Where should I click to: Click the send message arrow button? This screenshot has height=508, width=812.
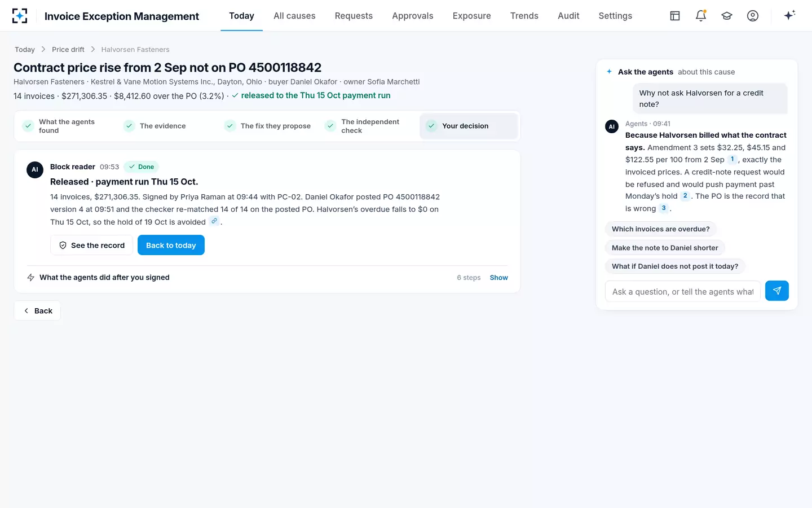[777, 291]
